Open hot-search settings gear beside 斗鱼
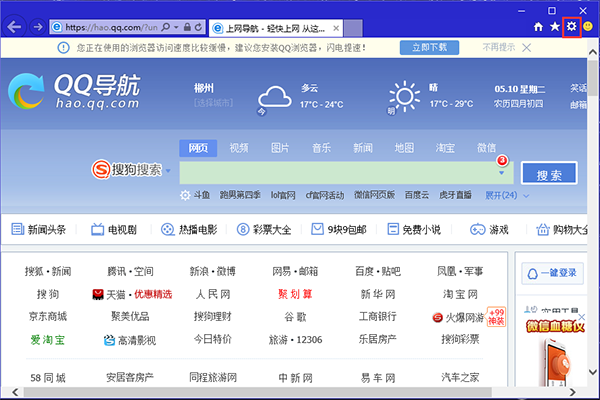Image resolution: width=600 pixels, height=400 pixels. [184, 195]
